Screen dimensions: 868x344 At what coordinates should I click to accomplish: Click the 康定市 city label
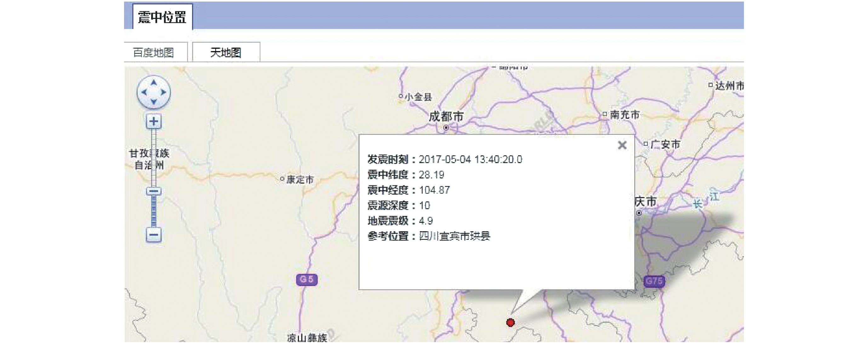(300, 180)
